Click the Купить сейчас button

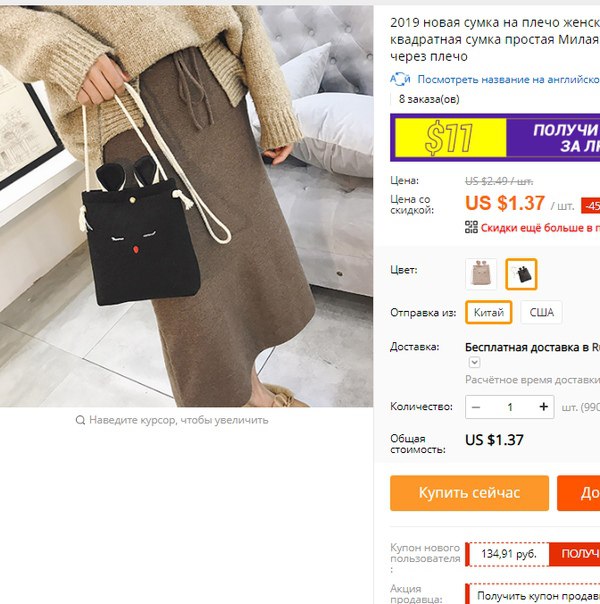coord(469,493)
